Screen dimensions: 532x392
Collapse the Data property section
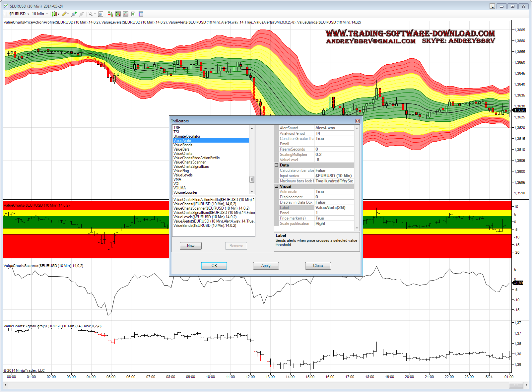pyautogui.click(x=277, y=165)
